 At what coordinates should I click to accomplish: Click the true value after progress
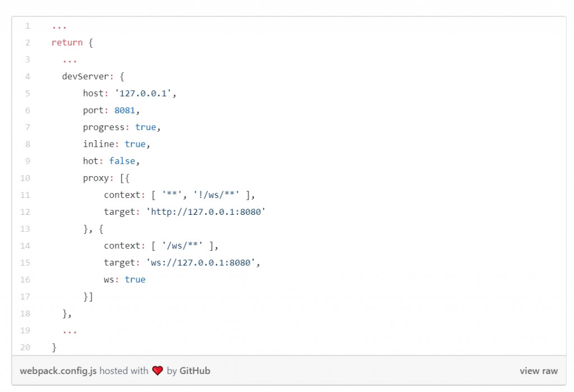point(146,127)
